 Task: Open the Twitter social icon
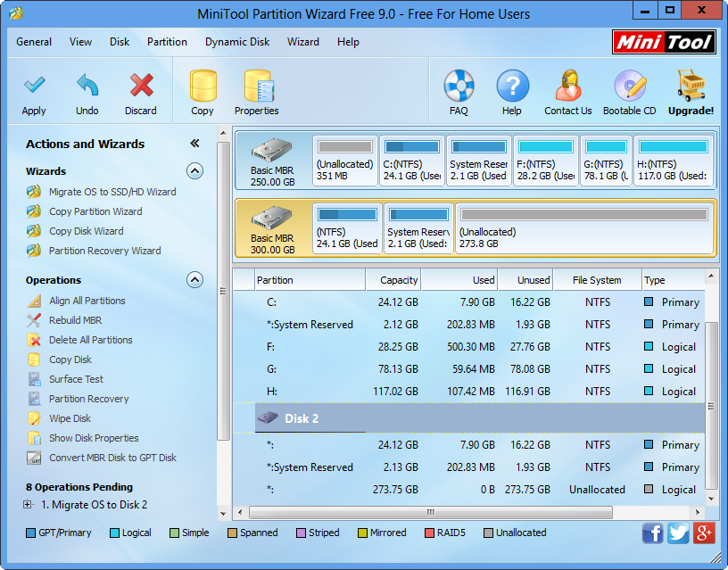pyautogui.click(x=678, y=533)
